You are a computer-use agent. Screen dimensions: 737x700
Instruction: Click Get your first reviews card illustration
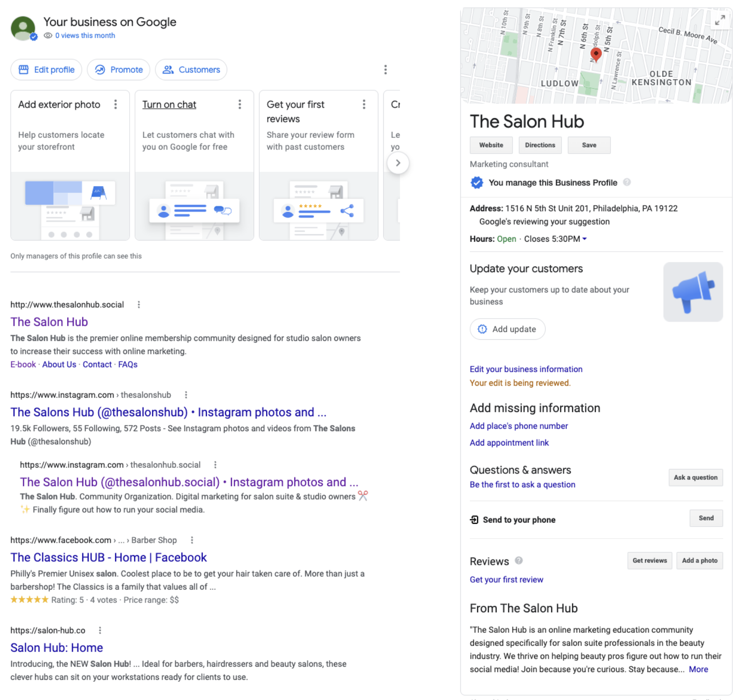[319, 206]
